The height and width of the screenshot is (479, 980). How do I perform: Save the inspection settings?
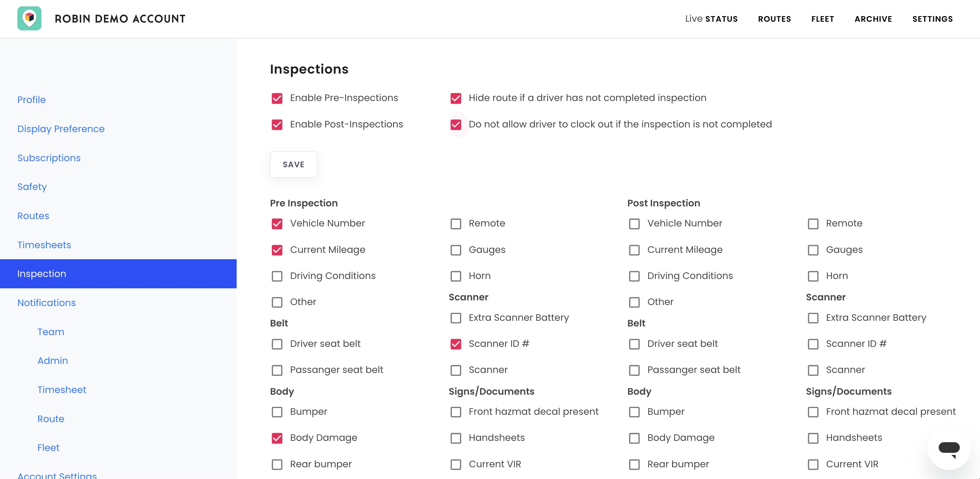(x=294, y=165)
